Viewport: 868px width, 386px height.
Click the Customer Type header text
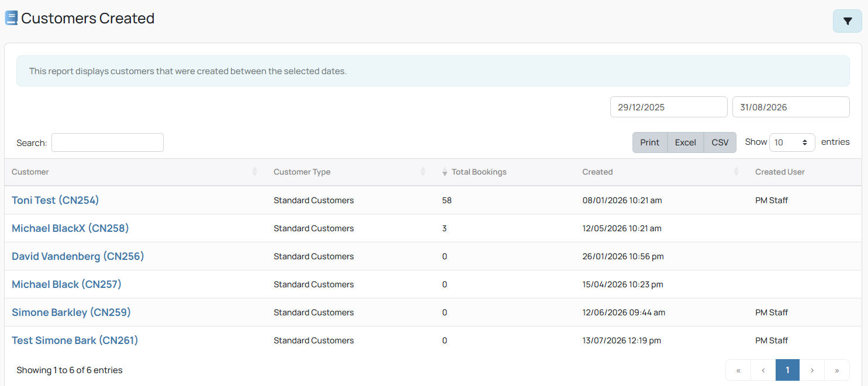click(302, 172)
